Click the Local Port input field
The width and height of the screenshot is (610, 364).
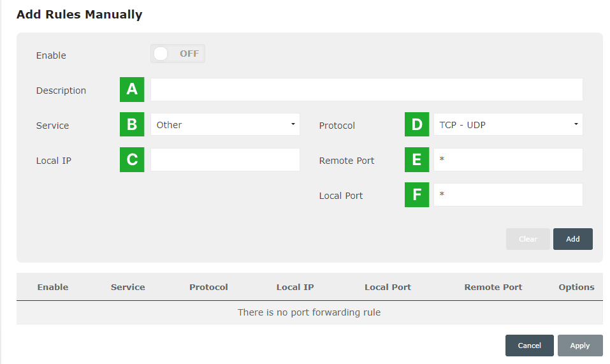(x=508, y=195)
